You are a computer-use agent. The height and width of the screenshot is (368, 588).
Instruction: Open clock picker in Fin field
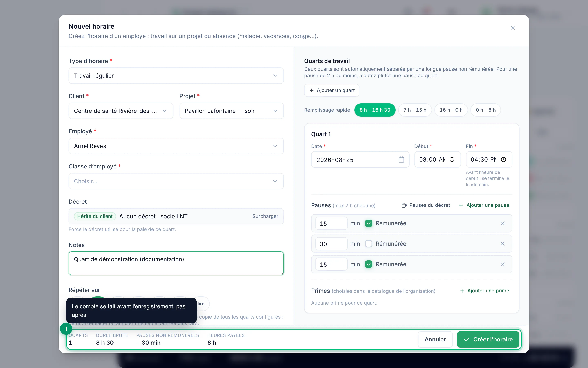pyautogui.click(x=503, y=159)
